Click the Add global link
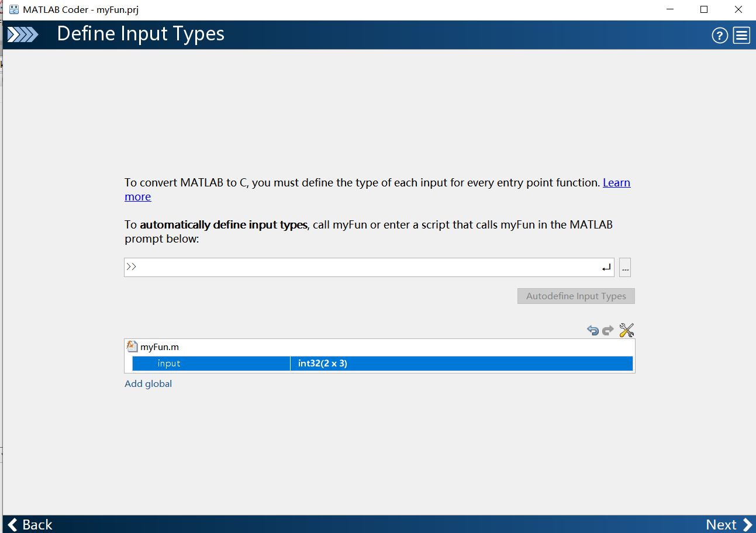Screen dimensions: 756x533 pyautogui.click(x=149, y=384)
